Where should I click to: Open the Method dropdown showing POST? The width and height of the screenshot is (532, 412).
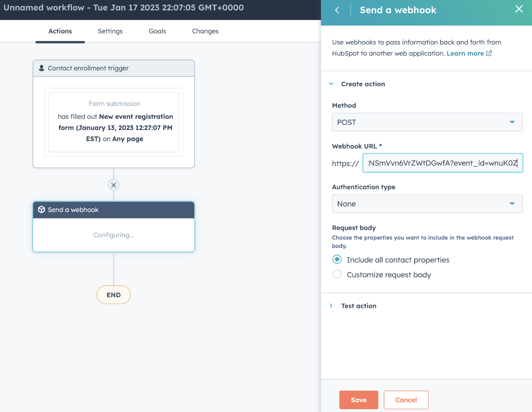[x=427, y=122]
